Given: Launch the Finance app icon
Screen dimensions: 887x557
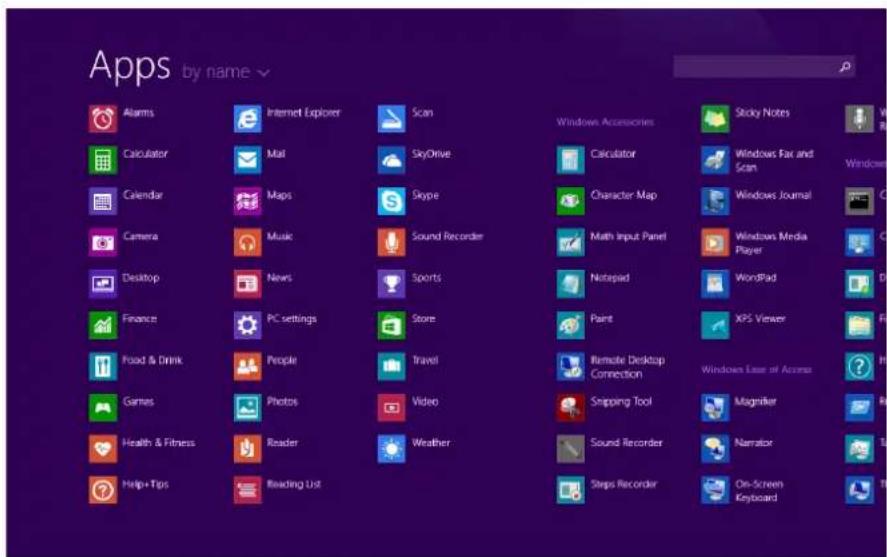Looking at the screenshot, I should 103,325.
